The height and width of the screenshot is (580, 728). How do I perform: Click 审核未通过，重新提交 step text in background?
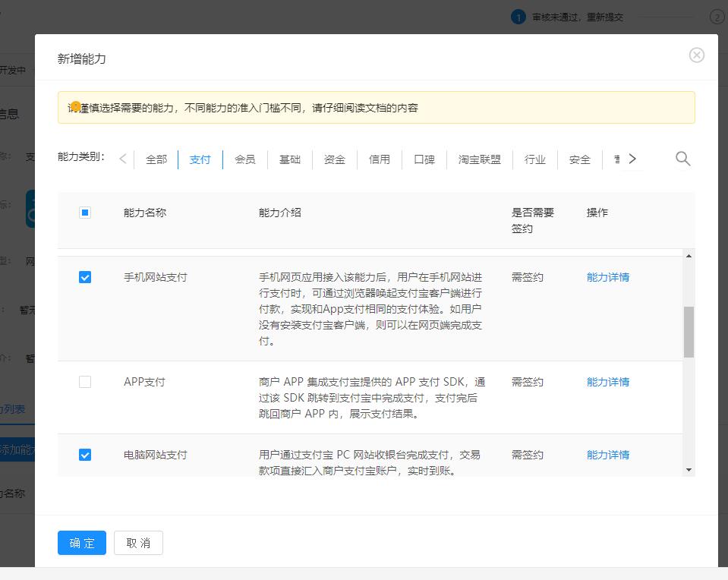578,17
